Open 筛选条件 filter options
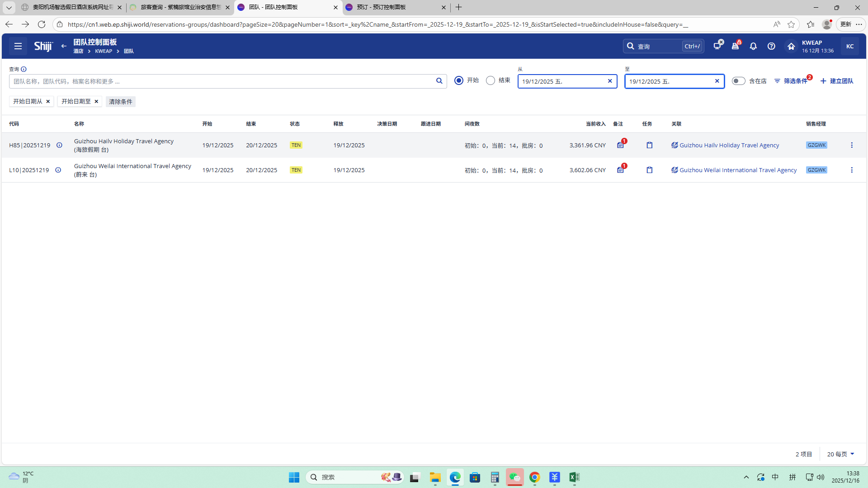The width and height of the screenshot is (868, 488). click(791, 81)
